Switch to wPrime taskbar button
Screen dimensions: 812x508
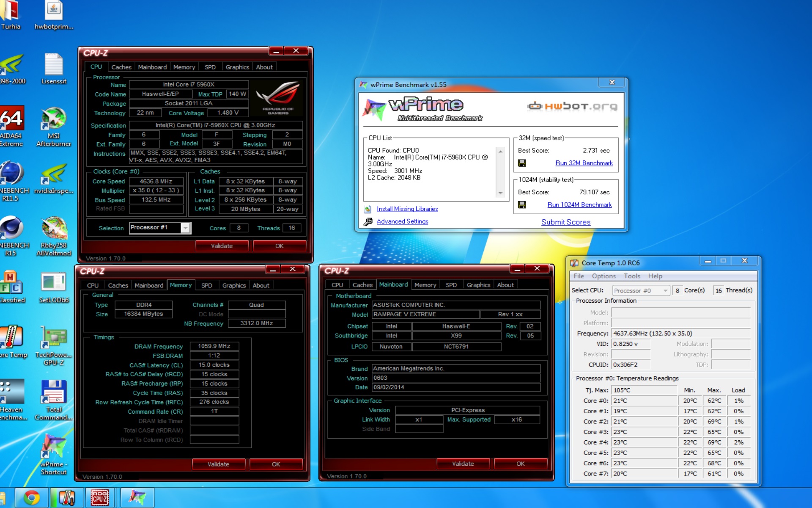(137, 498)
